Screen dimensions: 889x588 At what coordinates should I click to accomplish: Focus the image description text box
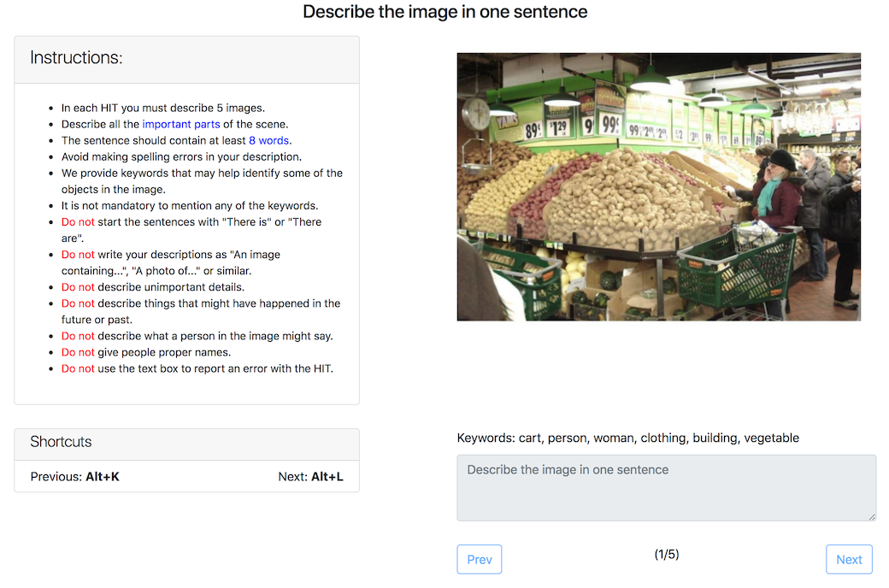pos(666,488)
